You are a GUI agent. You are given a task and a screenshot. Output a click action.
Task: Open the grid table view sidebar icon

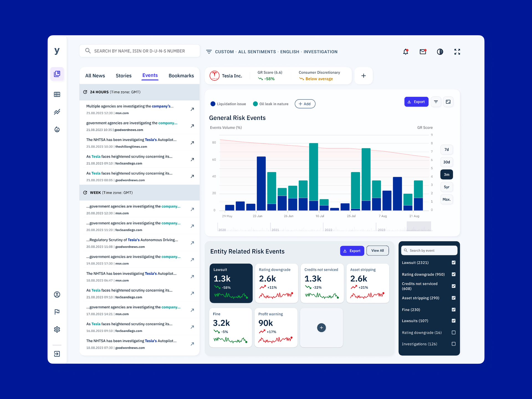[57, 94]
